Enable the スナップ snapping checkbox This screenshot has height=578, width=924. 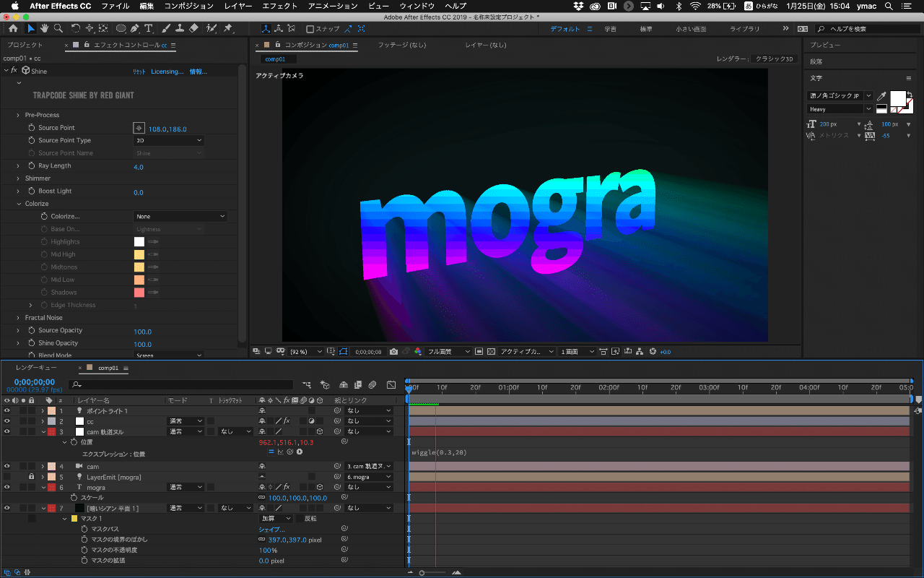[311, 29]
